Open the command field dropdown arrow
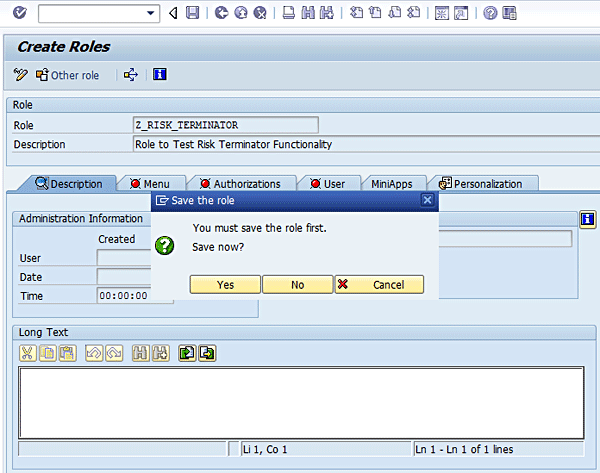This screenshot has width=600, height=473. pos(151,13)
